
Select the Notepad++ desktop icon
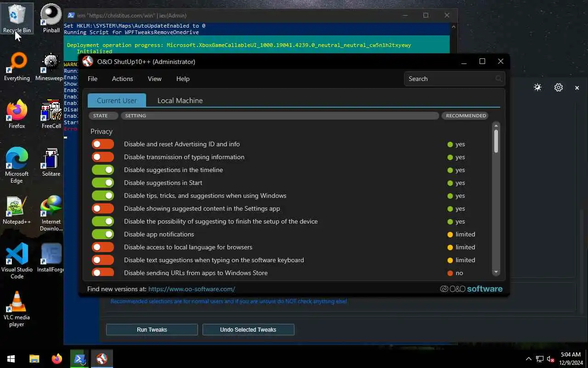click(x=17, y=210)
